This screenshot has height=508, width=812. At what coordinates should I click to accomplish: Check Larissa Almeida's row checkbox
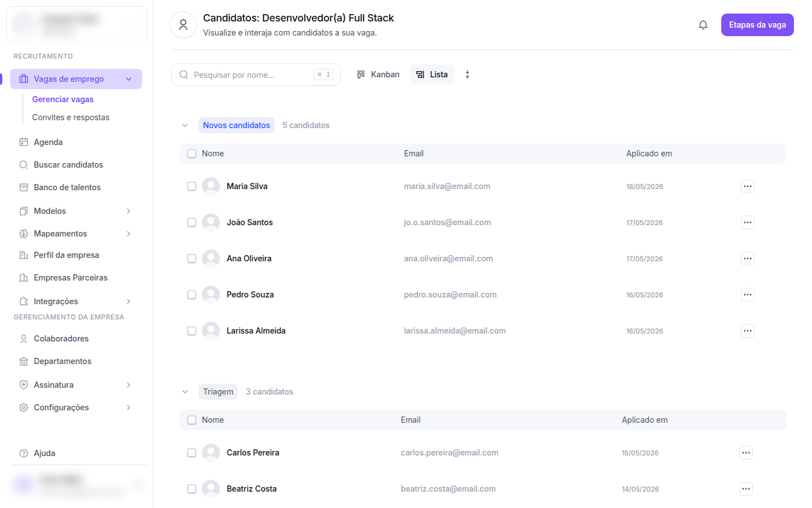point(192,331)
